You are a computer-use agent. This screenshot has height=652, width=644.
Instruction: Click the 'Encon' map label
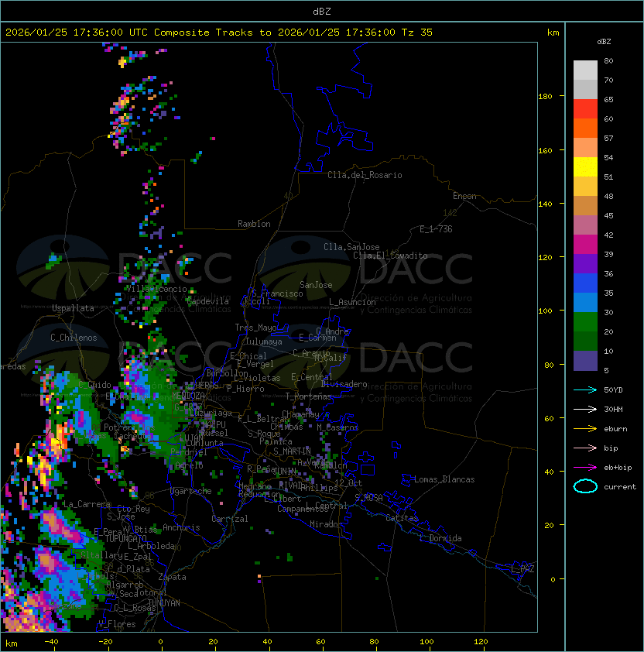pyautogui.click(x=464, y=196)
